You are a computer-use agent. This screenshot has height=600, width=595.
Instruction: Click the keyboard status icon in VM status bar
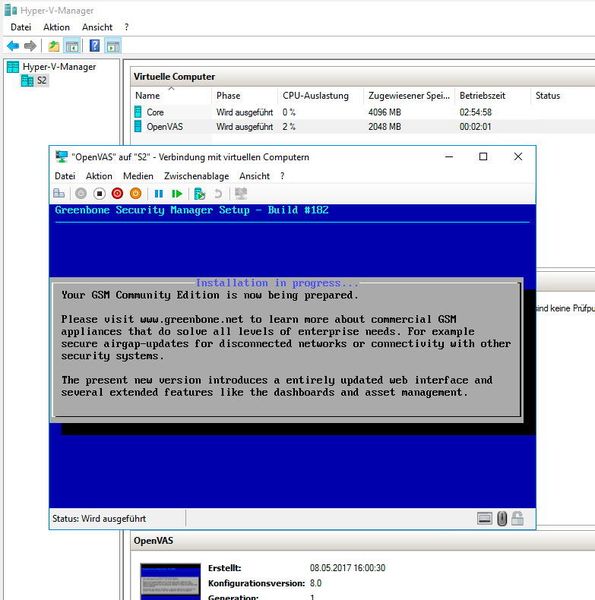(x=484, y=519)
